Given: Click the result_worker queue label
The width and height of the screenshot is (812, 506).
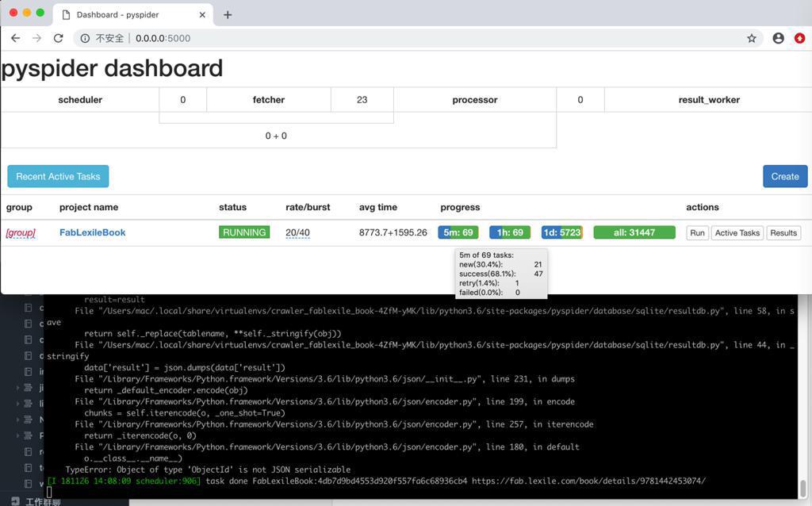Looking at the screenshot, I should [709, 99].
